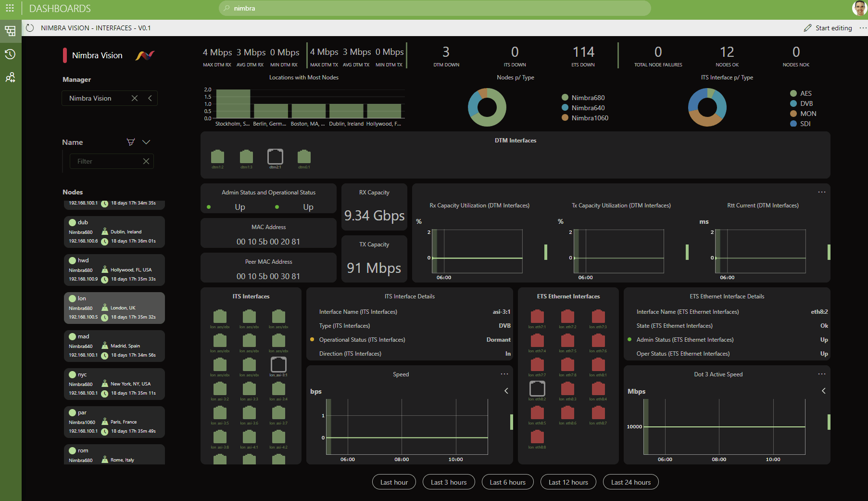The width and height of the screenshot is (868, 501).
Task: Click the Start editing label
Action: coord(834,28)
